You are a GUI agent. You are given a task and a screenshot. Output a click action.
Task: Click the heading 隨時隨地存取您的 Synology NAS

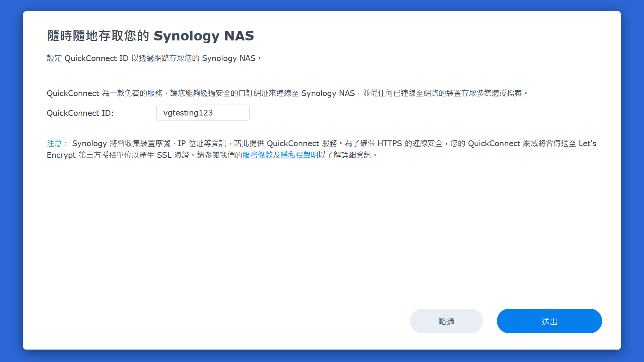click(150, 36)
